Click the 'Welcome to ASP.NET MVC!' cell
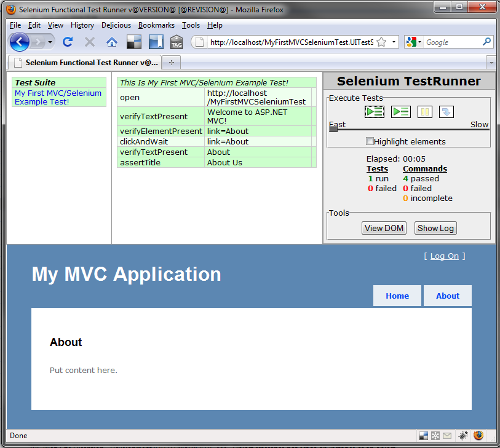 [258, 116]
